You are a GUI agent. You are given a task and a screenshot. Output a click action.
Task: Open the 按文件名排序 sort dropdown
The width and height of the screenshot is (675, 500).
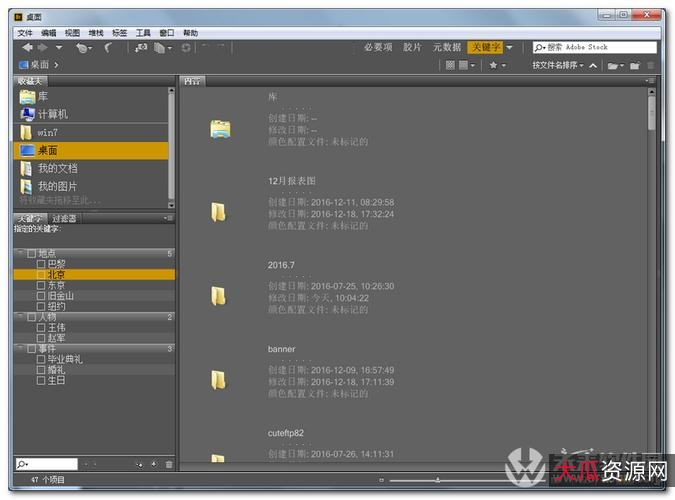click(x=557, y=65)
